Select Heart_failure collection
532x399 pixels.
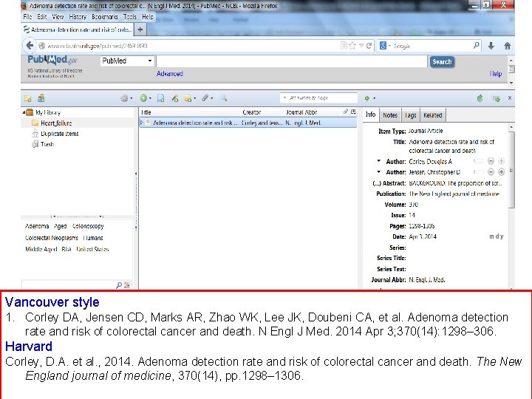[x=56, y=123]
